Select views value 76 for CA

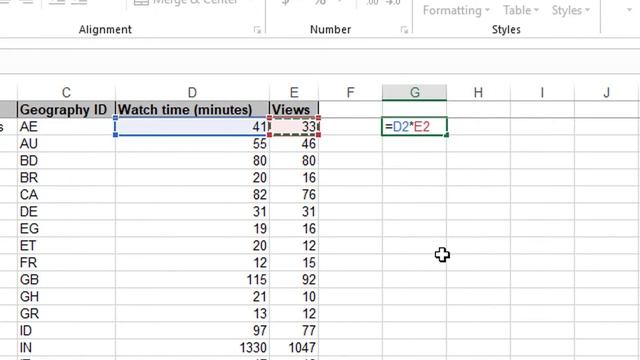click(294, 195)
